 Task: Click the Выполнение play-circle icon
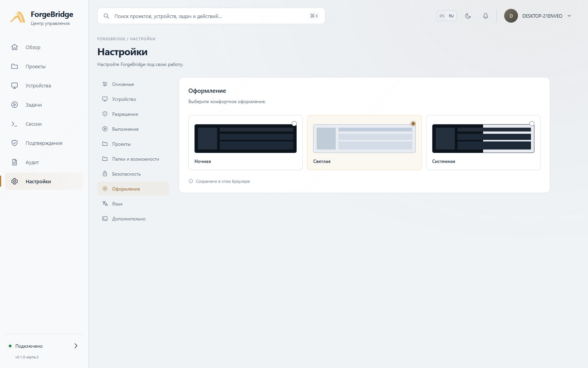[x=105, y=129]
